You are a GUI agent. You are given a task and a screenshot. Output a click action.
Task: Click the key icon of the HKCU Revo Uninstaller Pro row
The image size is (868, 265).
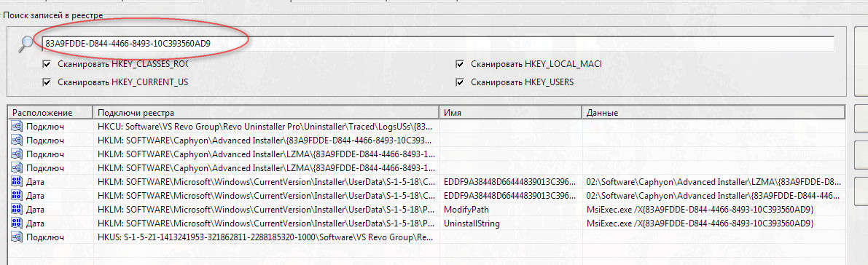click(16, 127)
